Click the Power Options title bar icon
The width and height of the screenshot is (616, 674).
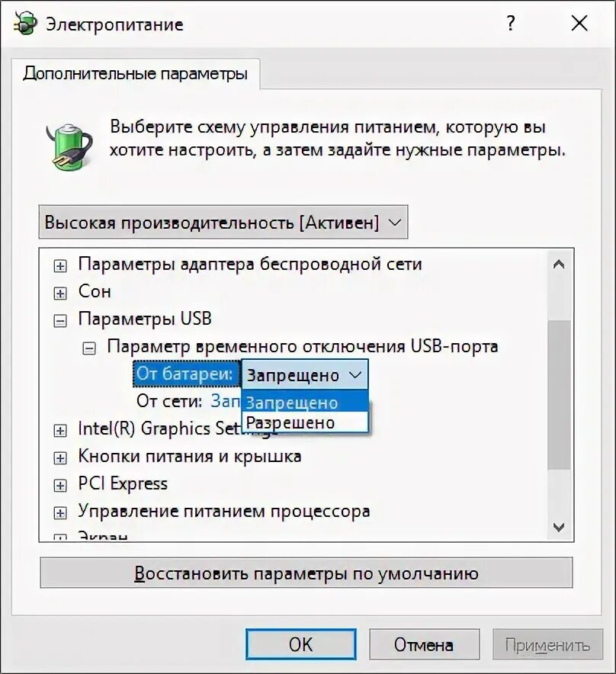pos(25,23)
